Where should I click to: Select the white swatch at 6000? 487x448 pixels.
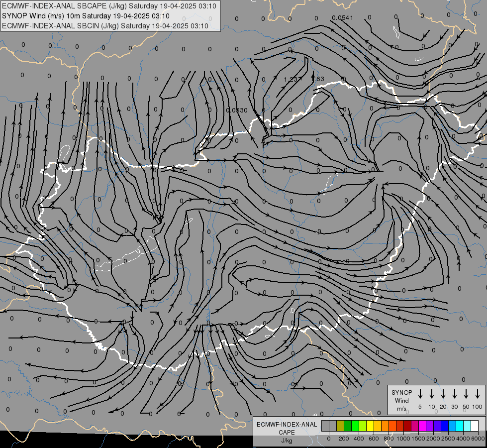point(475,426)
